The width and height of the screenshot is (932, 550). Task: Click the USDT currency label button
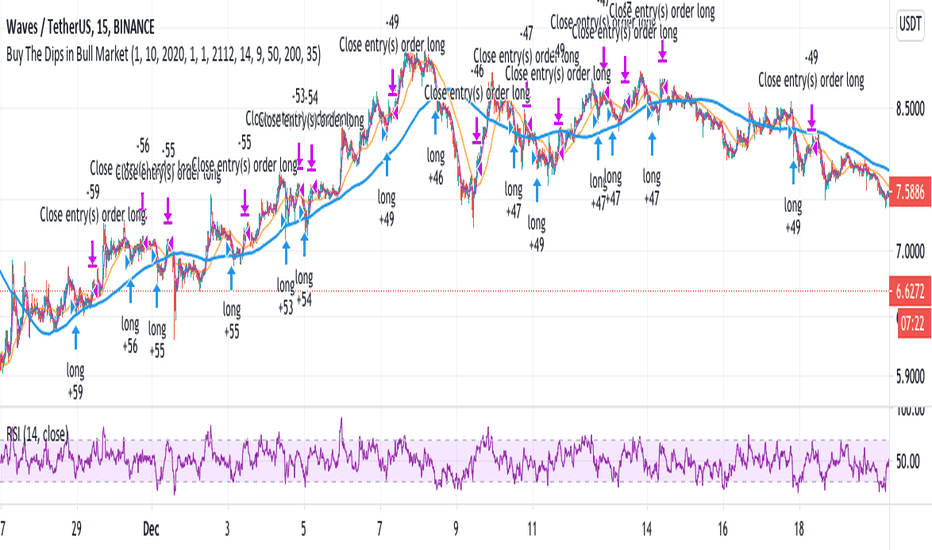click(910, 24)
